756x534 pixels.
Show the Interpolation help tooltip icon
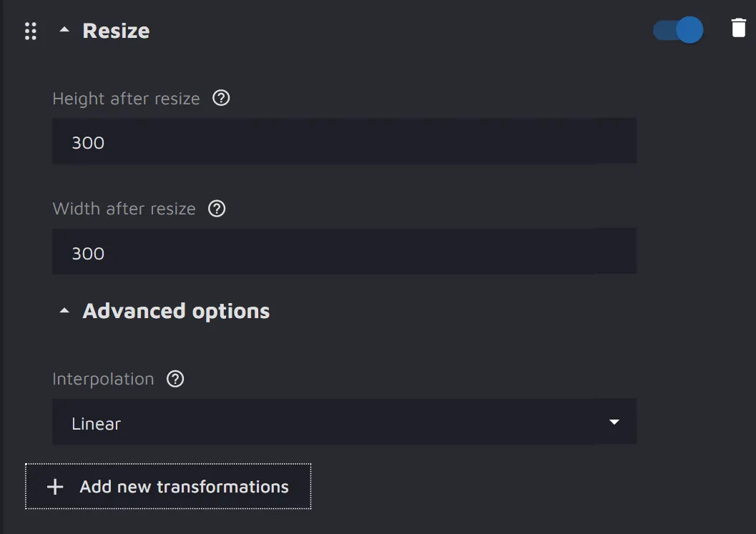coord(175,379)
